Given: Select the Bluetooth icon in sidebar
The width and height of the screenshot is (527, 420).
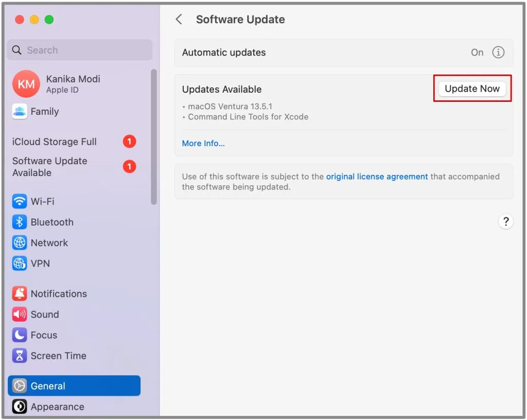Looking at the screenshot, I should click(x=20, y=222).
